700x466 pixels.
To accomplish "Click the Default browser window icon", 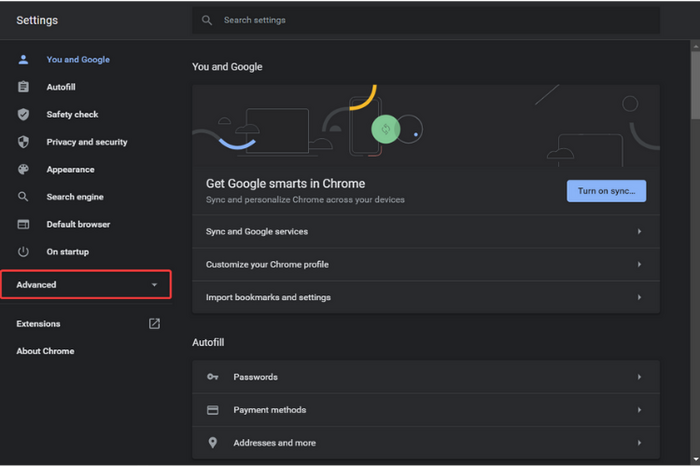I will pos(23,224).
